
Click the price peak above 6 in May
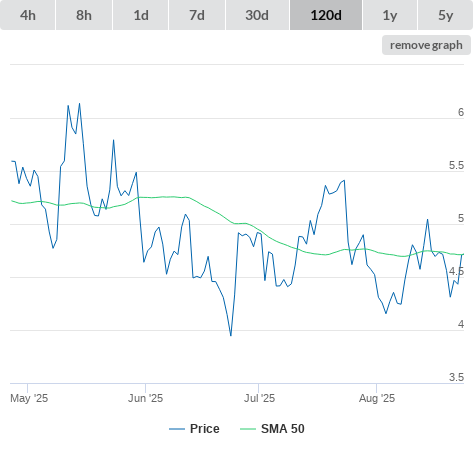[79, 103]
